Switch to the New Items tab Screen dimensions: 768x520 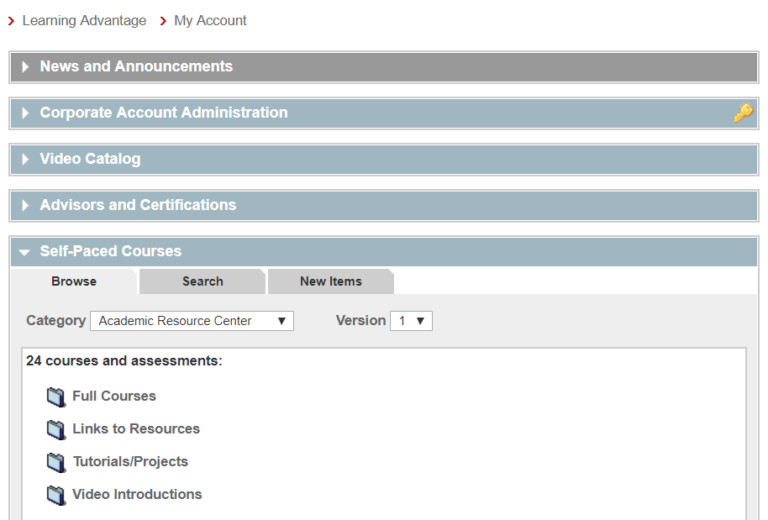click(x=331, y=282)
